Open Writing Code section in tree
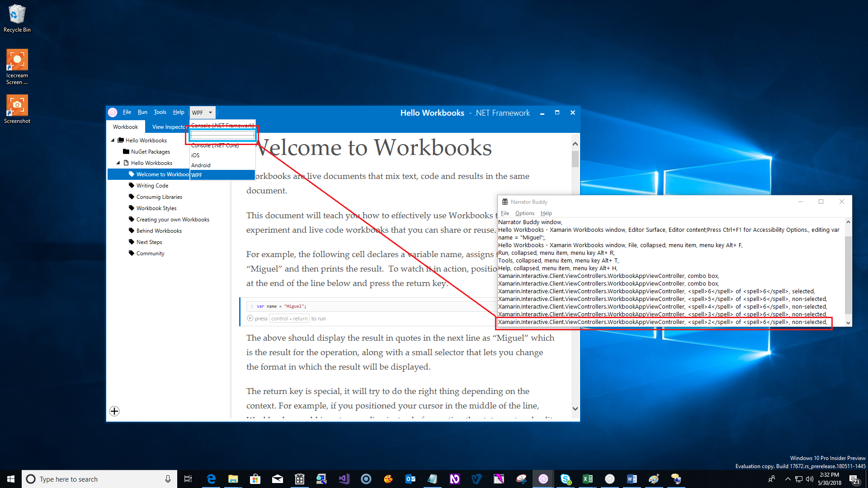 click(152, 186)
